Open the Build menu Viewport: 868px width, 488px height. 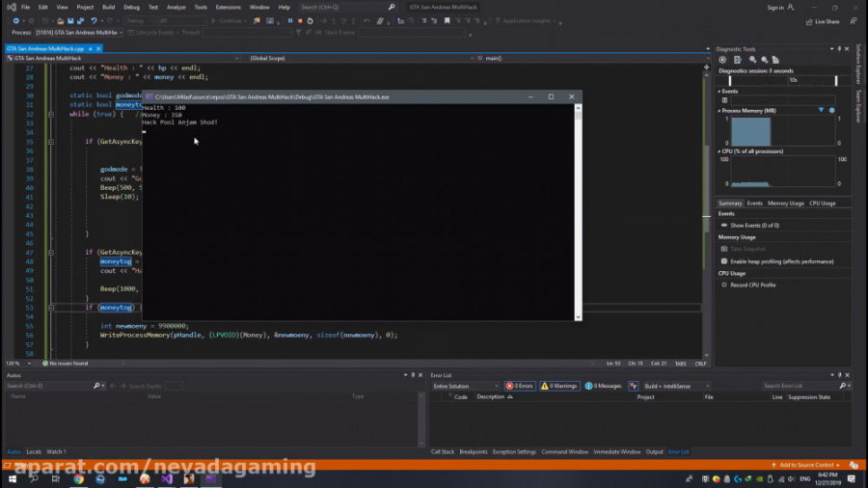pos(108,7)
